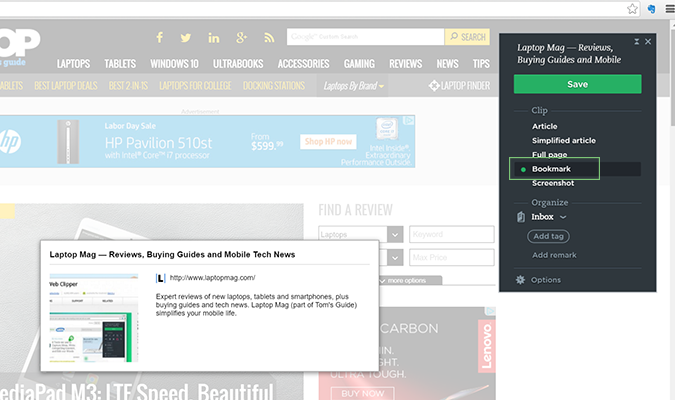The image size is (675, 400).
Task: Collapse the Web Clipper panel
Action: 636,42
